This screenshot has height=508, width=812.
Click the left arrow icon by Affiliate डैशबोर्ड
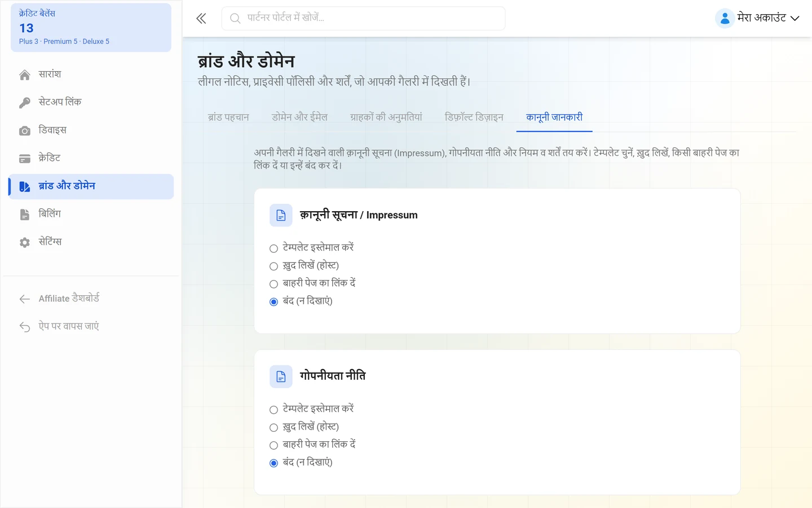pyautogui.click(x=25, y=299)
